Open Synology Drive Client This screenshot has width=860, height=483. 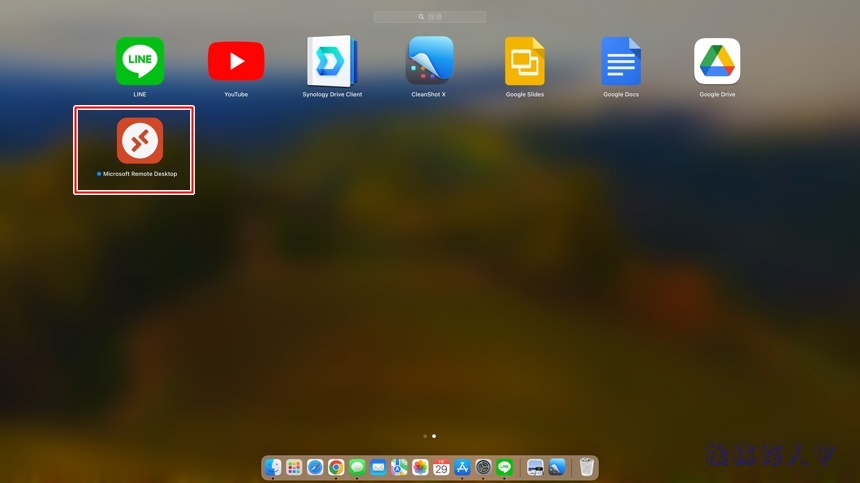(x=332, y=61)
